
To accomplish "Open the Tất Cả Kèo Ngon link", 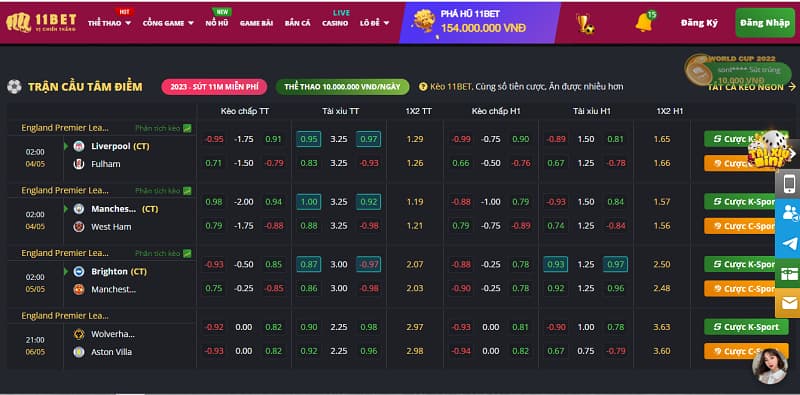I will tap(751, 87).
